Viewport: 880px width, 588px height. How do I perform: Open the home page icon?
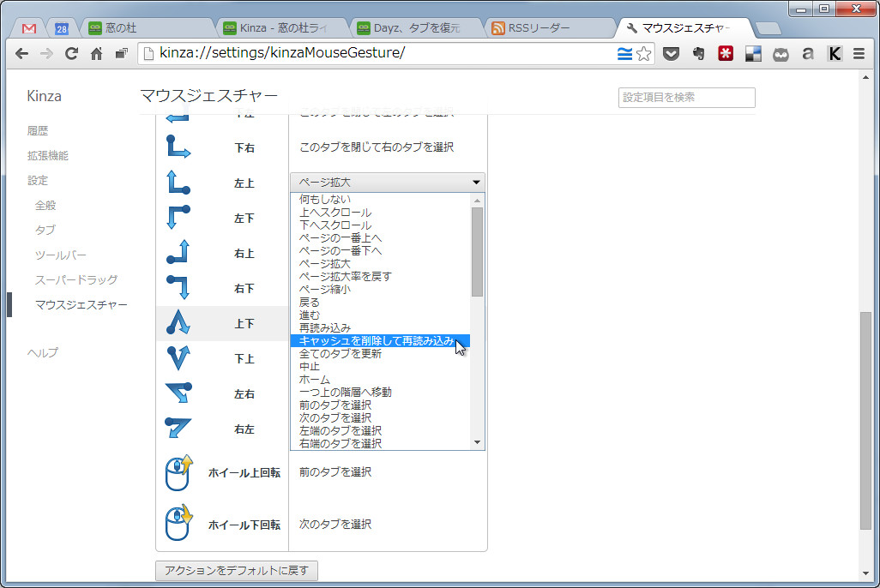97,54
